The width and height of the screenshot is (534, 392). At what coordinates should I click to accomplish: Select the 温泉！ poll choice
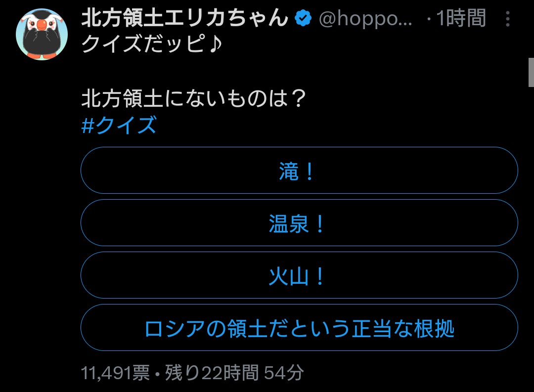tap(299, 223)
